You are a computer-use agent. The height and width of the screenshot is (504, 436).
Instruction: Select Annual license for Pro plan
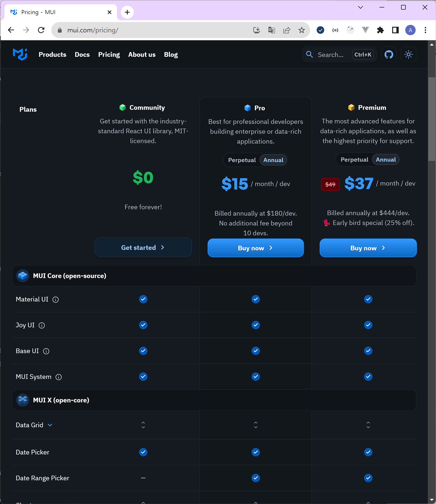[x=273, y=160]
